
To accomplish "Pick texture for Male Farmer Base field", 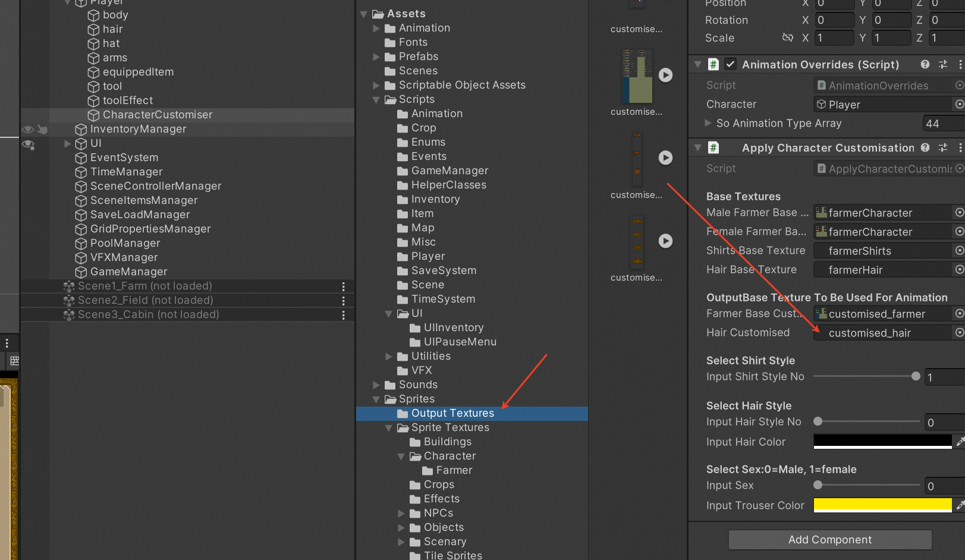I will 959,212.
